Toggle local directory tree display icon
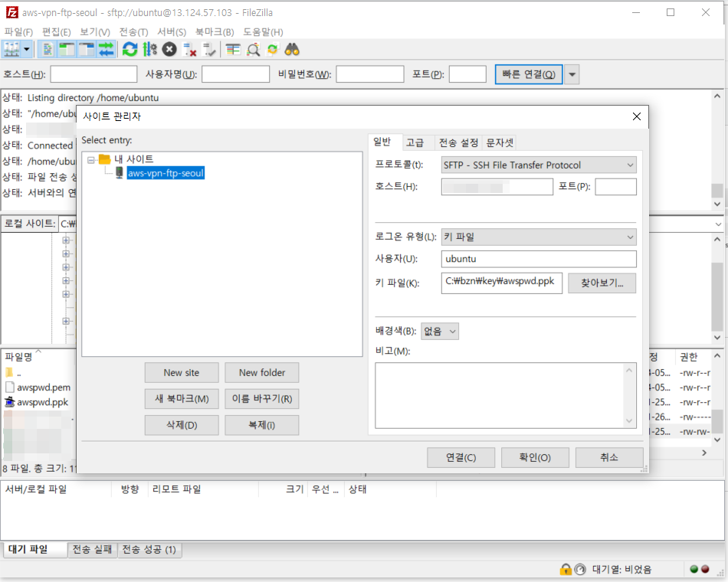 coord(67,49)
